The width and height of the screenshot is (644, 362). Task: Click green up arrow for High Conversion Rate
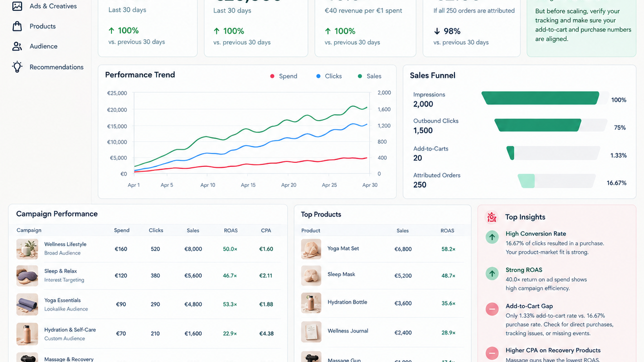[x=492, y=237]
